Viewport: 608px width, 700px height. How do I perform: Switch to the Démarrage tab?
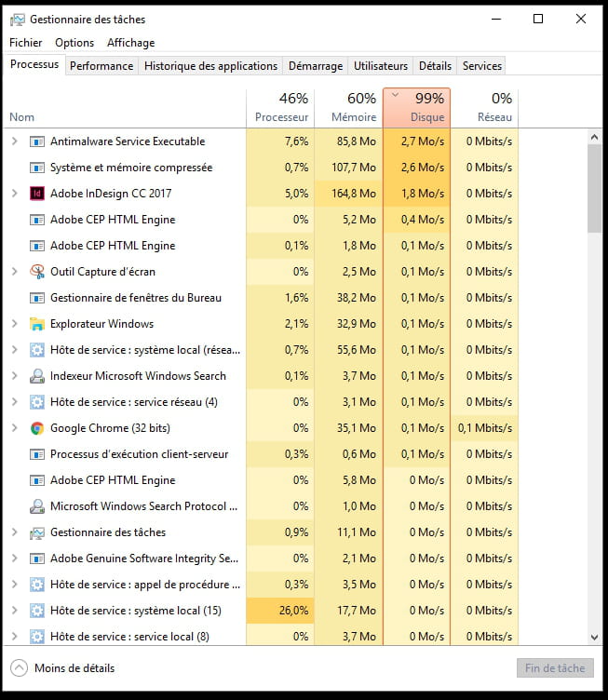click(x=316, y=66)
